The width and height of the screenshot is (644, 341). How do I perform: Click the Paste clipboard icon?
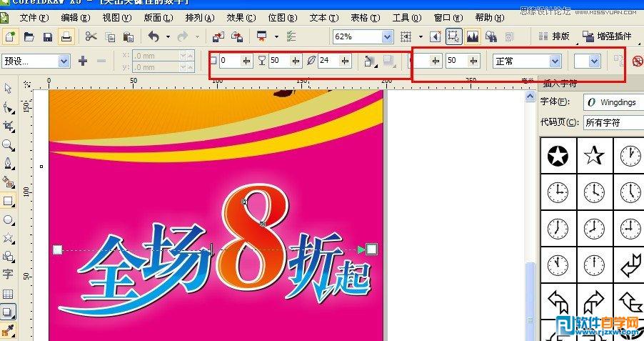point(129,37)
